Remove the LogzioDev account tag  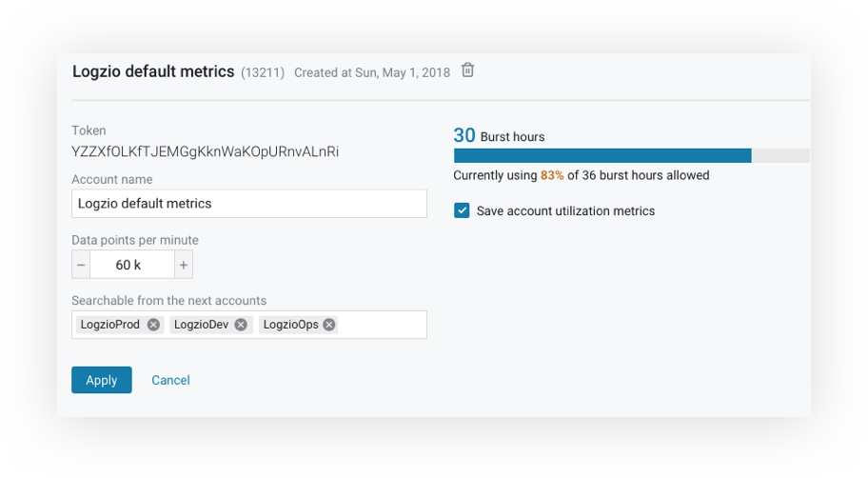241,325
